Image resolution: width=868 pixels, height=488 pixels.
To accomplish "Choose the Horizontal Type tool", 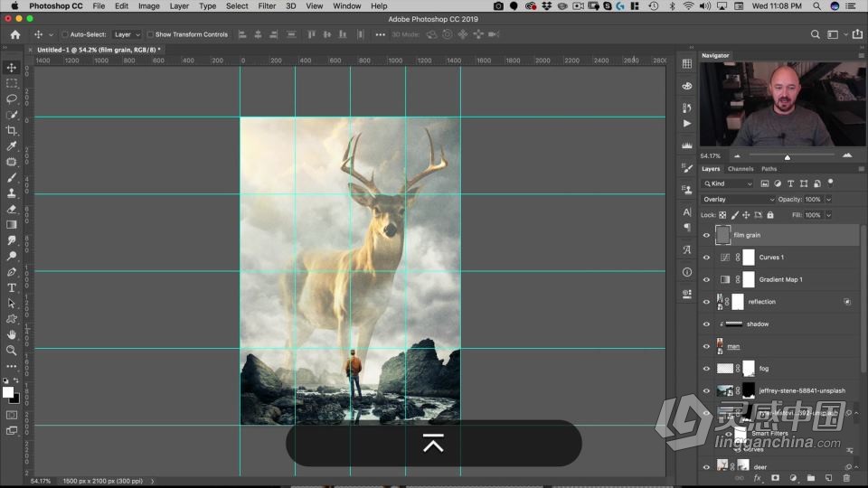I will click(12, 287).
